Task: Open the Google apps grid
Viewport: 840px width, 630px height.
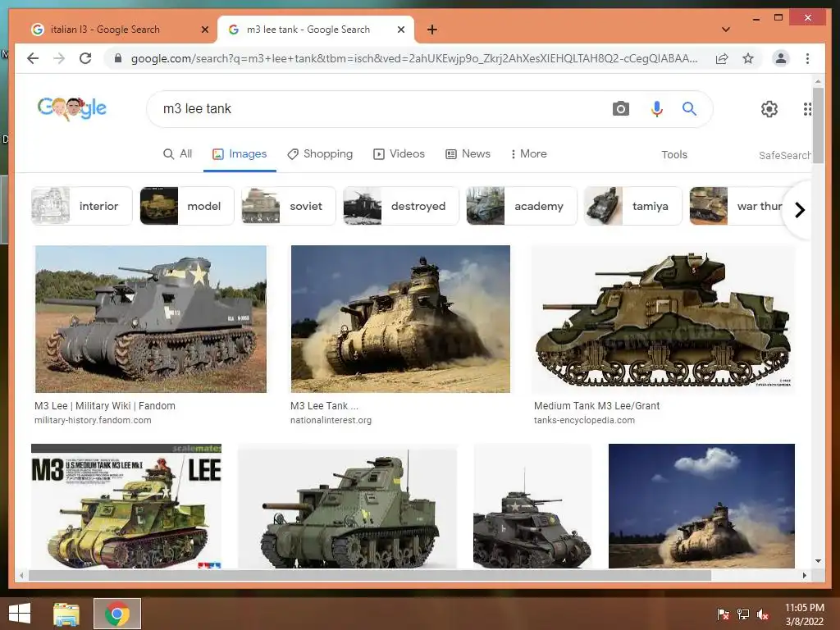Action: [807, 109]
